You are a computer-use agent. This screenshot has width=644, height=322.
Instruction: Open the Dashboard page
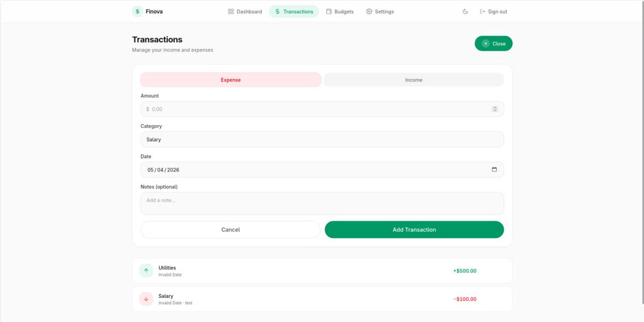[x=245, y=11]
